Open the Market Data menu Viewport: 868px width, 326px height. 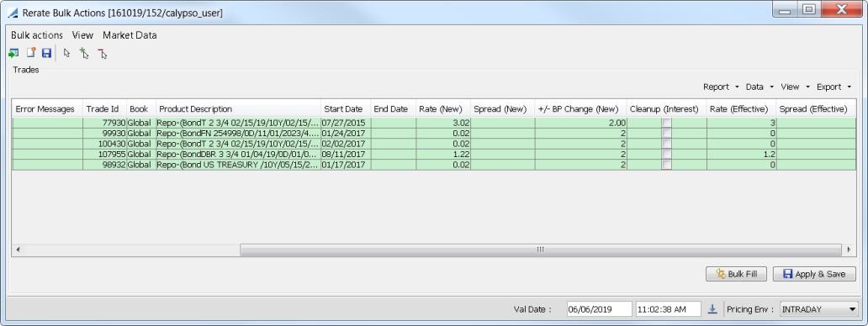point(130,34)
